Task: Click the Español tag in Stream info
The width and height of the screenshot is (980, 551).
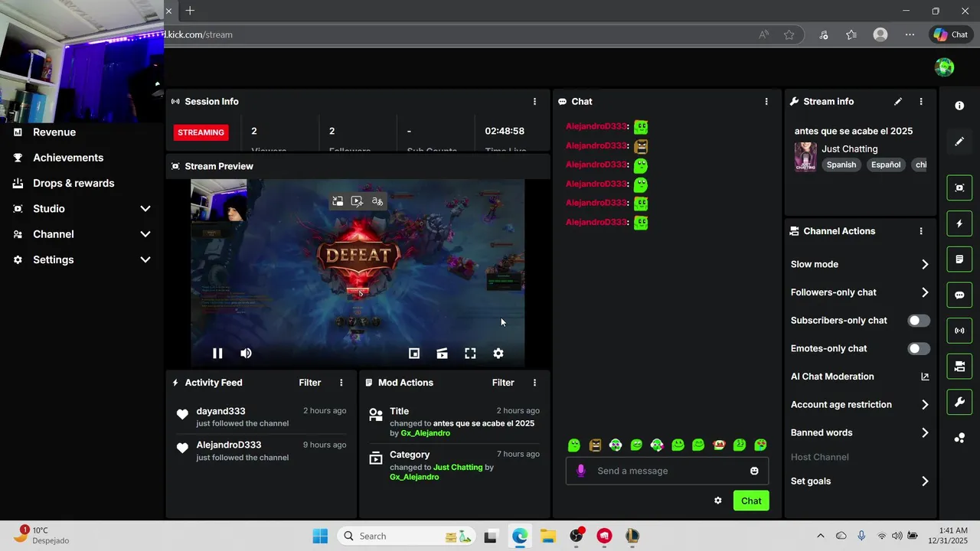Action: [886, 165]
